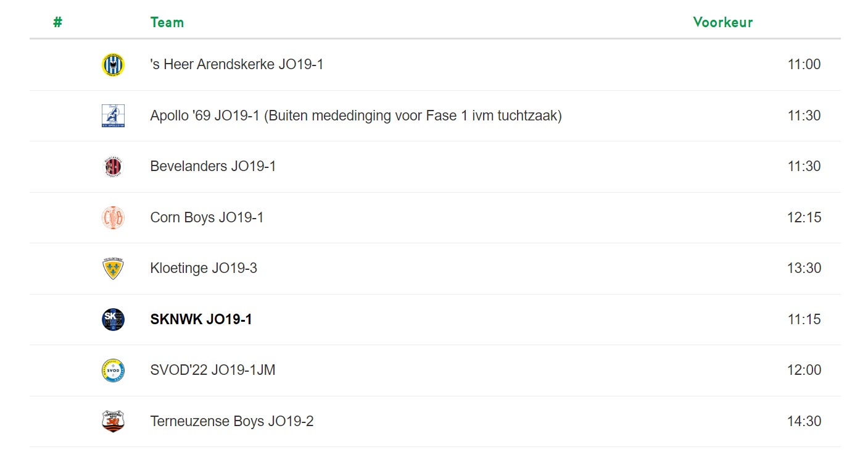Open Terneuzense Boys JO19-2 team
The width and height of the screenshot is (868, 465).
click(x=232, y=421)
